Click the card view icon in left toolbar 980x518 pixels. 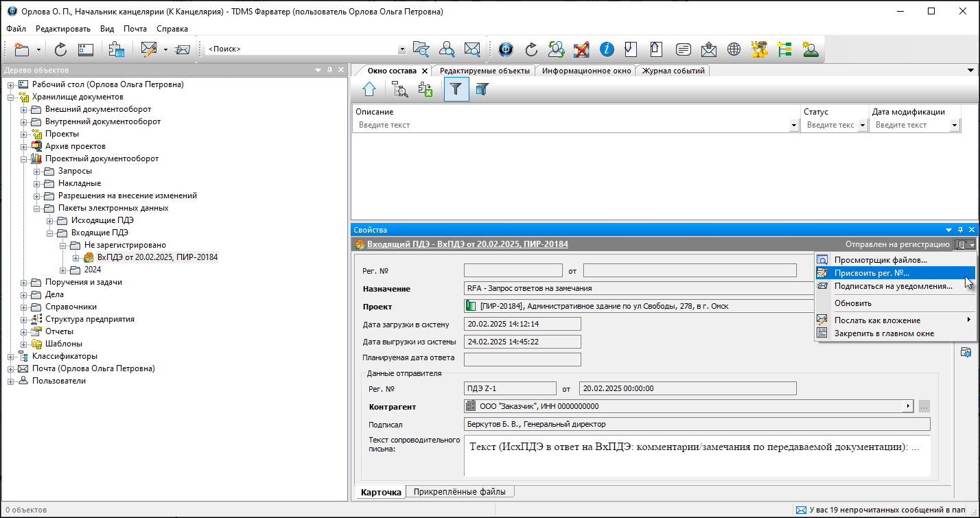pyautogui.click(x=86, y=49)
